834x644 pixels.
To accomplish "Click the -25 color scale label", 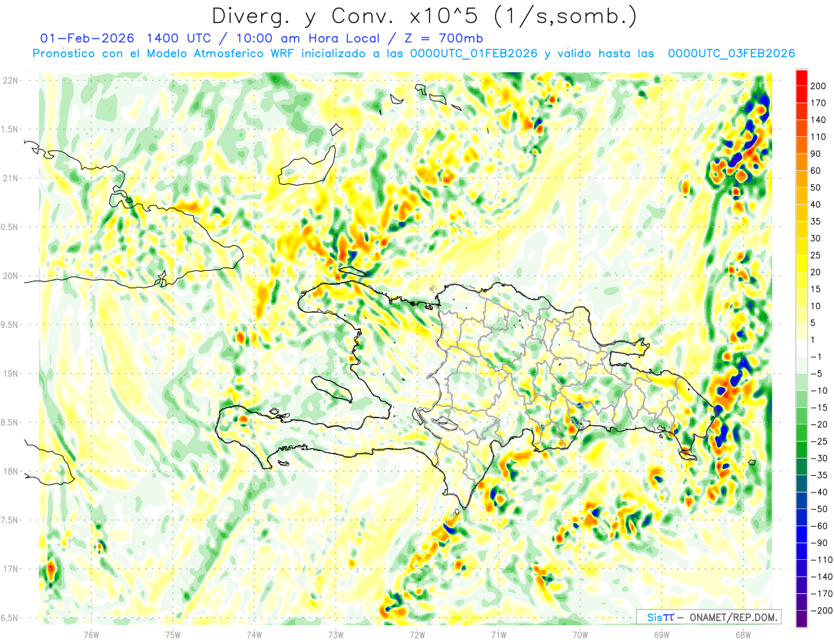I will pos(819,442).
